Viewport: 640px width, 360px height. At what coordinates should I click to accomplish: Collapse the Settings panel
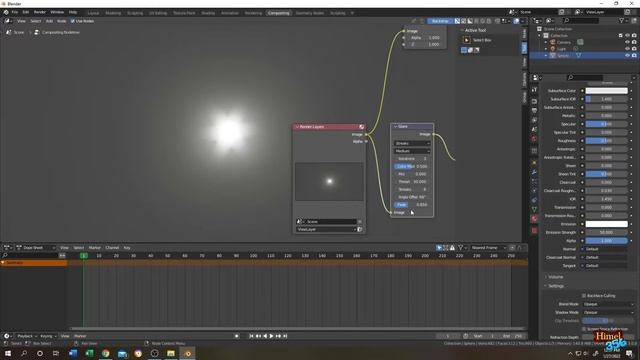tap(555, 286)
